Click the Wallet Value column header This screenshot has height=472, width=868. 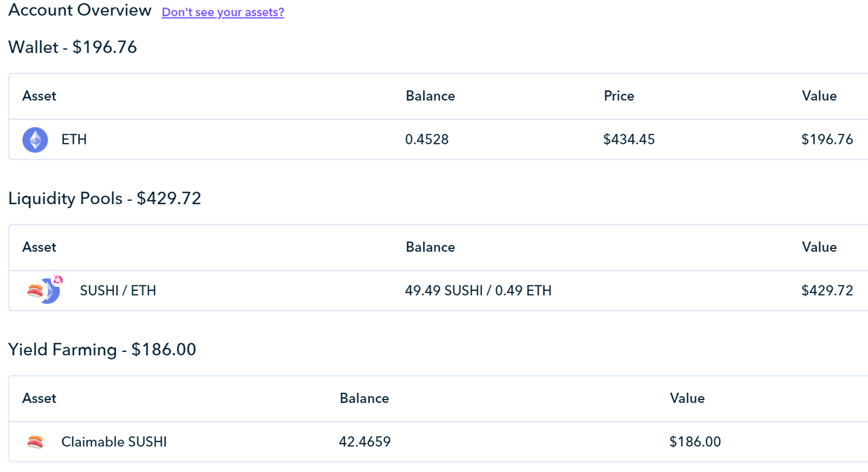[x=819, y=96]
